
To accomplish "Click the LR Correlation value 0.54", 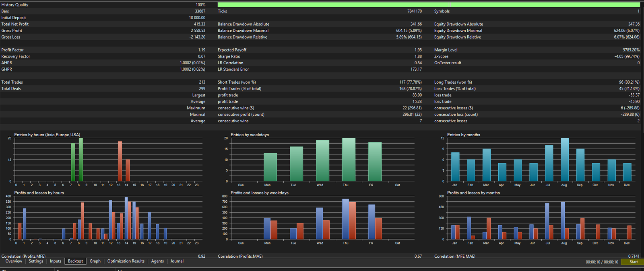I will point(418,63).
